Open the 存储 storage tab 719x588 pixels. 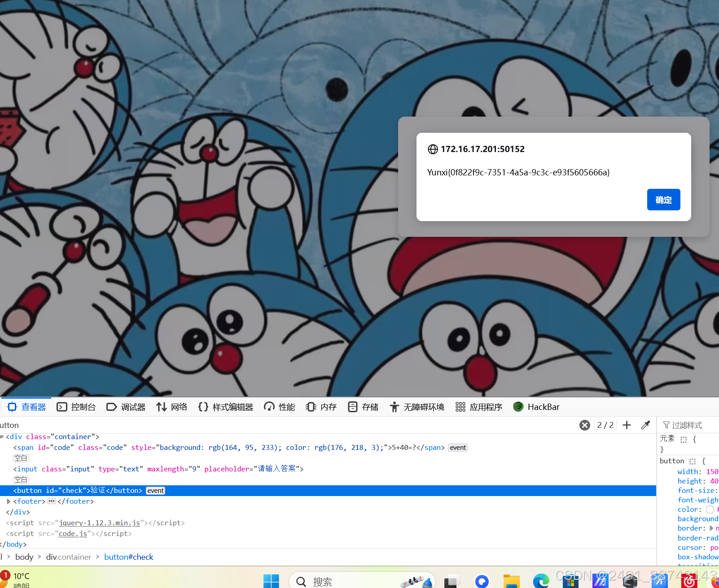[363, 407]
